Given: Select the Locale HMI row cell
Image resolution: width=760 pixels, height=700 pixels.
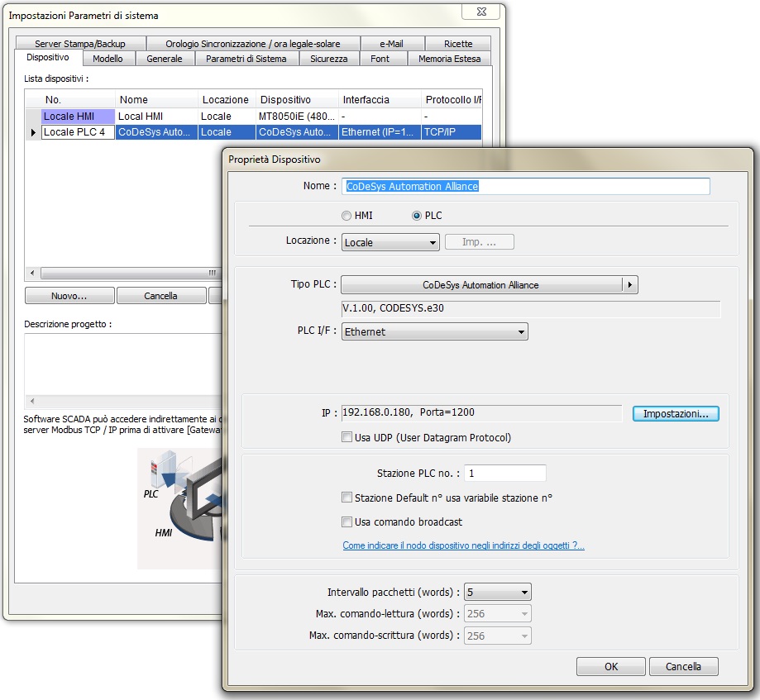Looking at the screenshot, I should 78,117.
